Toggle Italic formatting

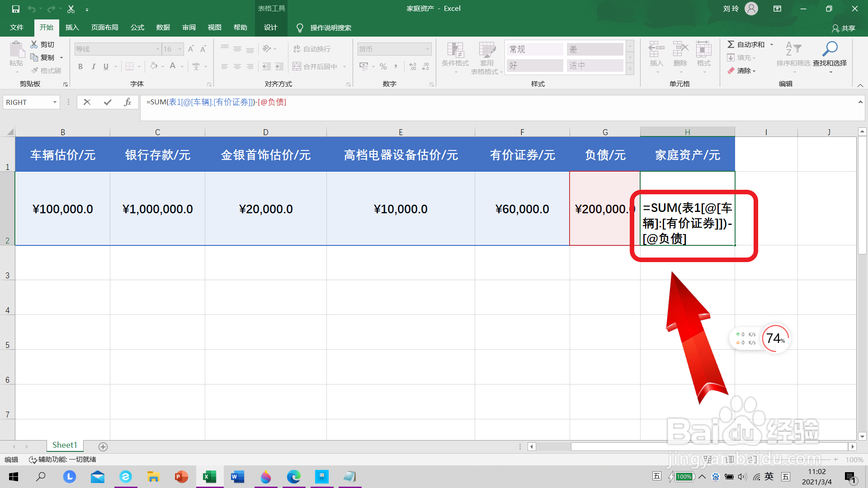click(x=93, y=66)
